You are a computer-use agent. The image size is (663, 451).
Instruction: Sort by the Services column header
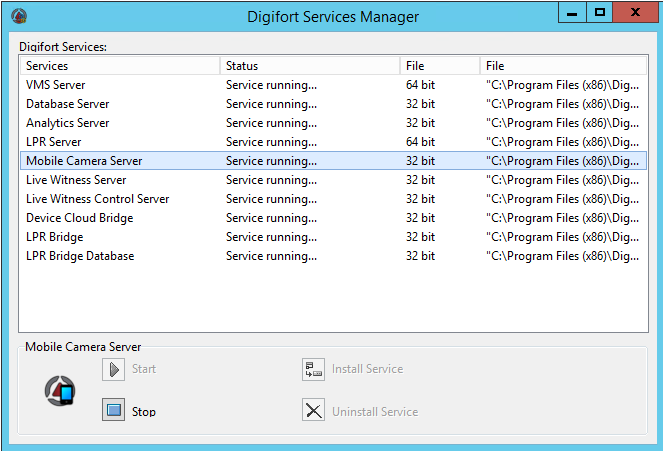point(120,66)
